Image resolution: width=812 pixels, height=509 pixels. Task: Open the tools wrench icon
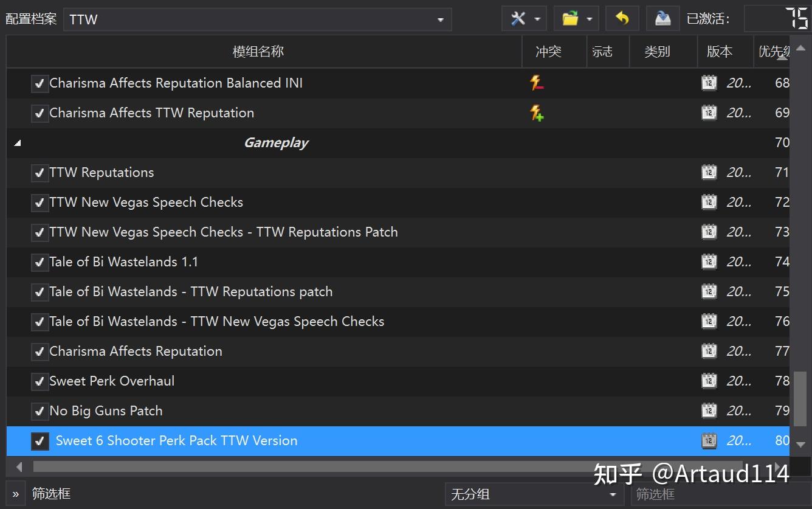pos(520,18)
